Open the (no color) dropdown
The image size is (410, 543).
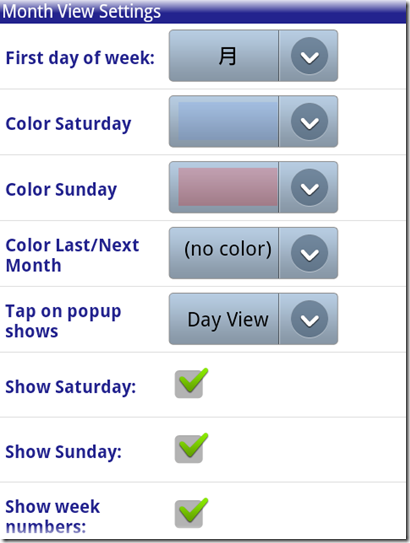point(253,253)
